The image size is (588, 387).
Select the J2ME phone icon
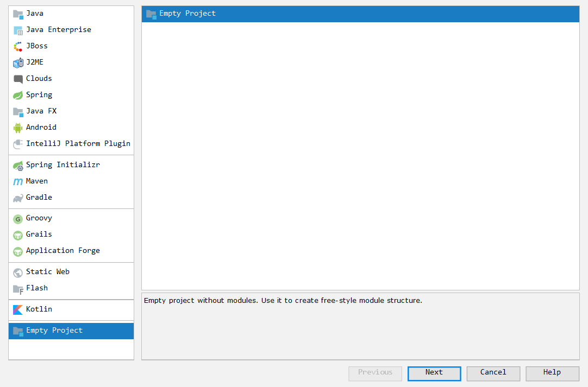18,62
